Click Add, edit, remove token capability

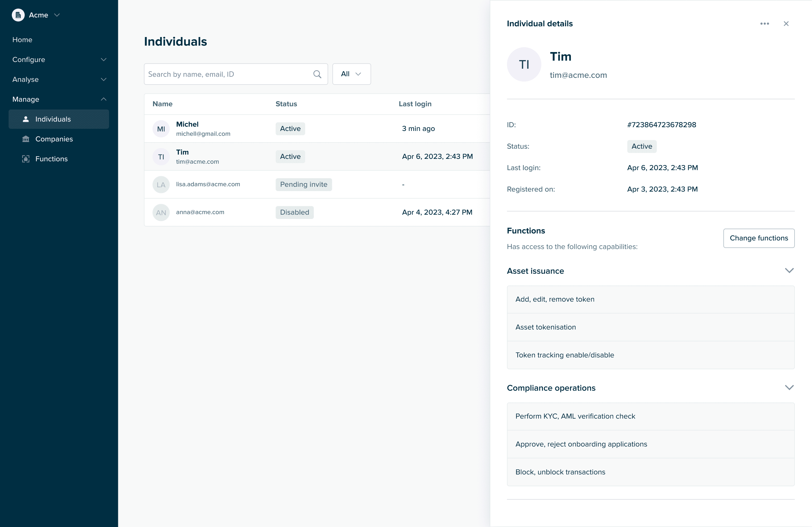click(651, 299)
